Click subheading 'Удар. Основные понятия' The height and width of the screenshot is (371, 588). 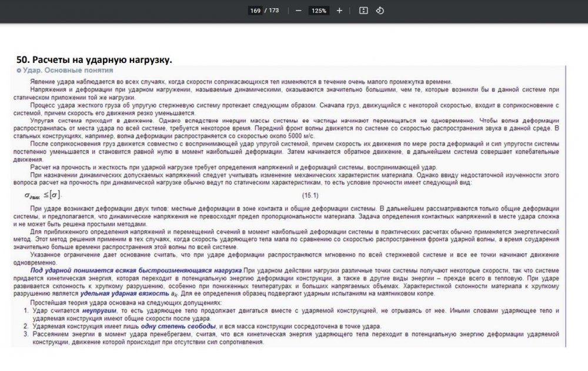68,70
